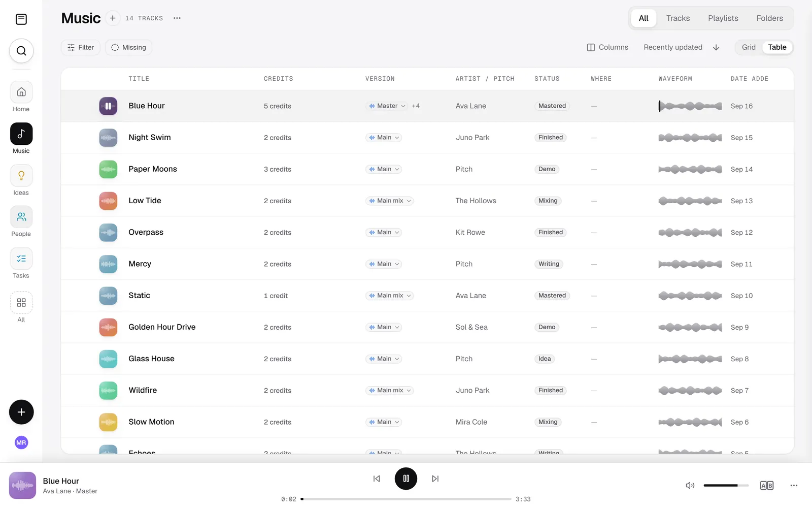Pause Blue Hour via its row artwork icon
Image resolution: width=812 pixels, height=508 pixels.
coord(108,106)
